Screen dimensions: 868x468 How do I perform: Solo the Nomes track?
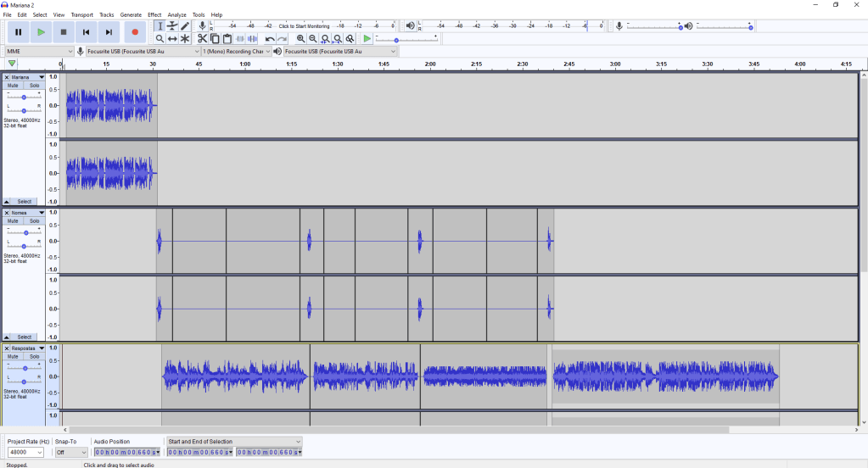(34, 221)
